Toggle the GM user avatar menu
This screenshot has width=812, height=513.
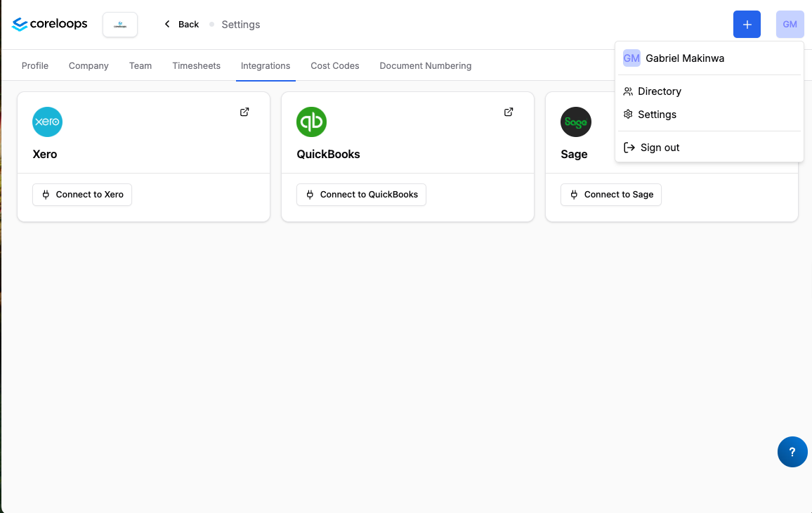pos(790,25)
